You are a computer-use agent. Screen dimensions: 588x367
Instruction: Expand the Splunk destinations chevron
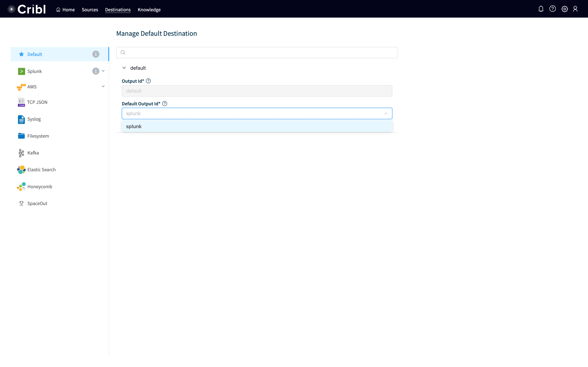(x=103, y=71)
